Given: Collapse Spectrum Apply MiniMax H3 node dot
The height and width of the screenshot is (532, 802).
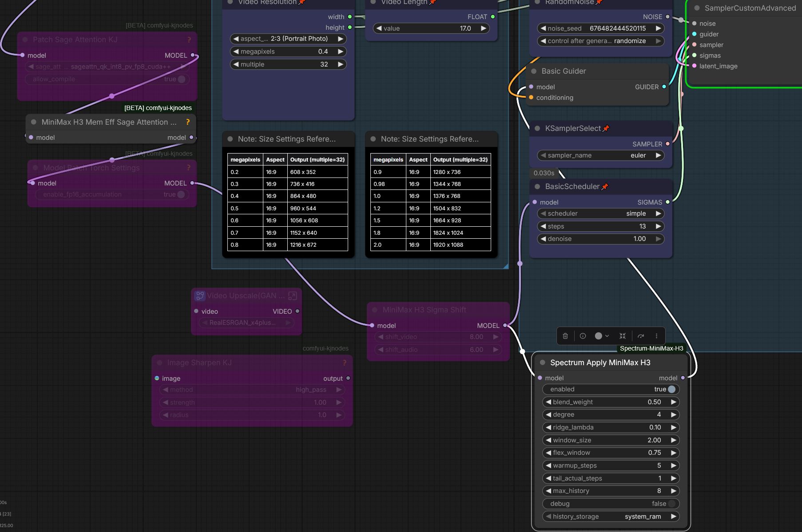Looking at the screenshot, I should 542,363.
